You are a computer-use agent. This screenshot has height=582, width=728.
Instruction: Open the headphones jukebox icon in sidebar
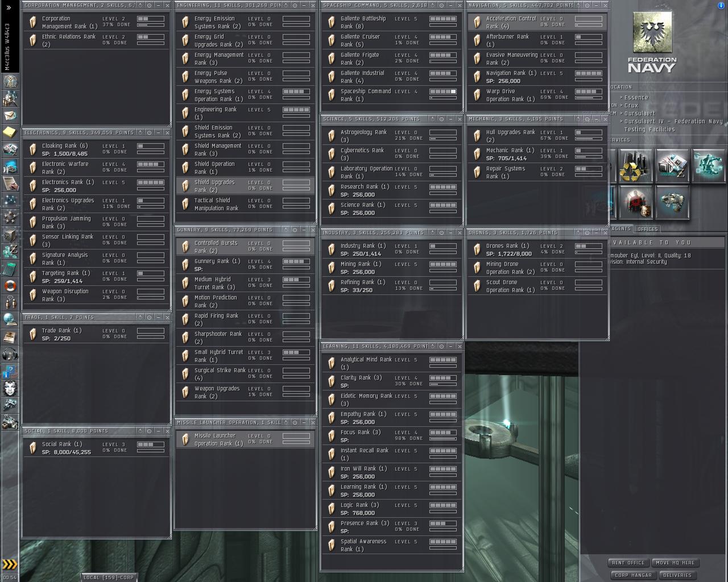click(10, 355)
